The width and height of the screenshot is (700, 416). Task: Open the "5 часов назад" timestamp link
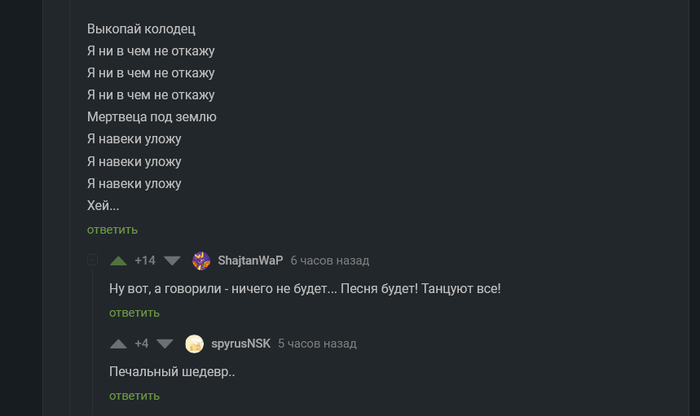coord(317,343)
